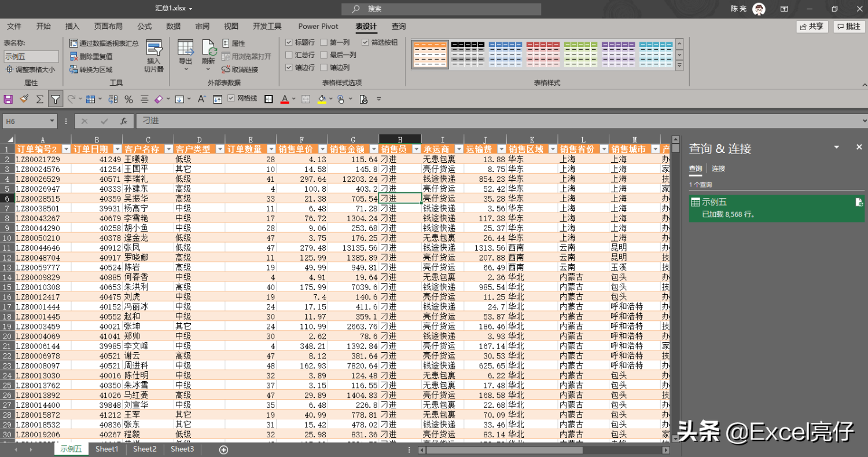
Task: Switch to the 插入 (Insert) ribbon tab
Action: [72, 26]
